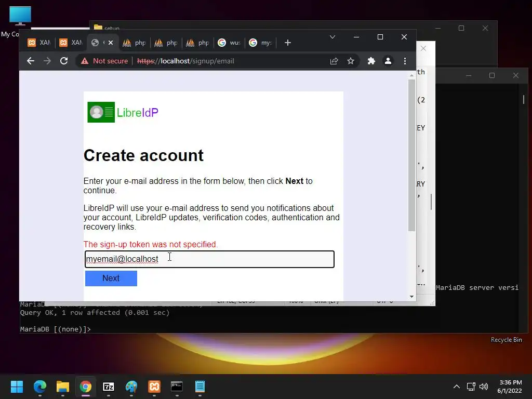This screenshot has height=399, width=532.
Task: Click the Not secure warning icon
Action: coord(85,61)
